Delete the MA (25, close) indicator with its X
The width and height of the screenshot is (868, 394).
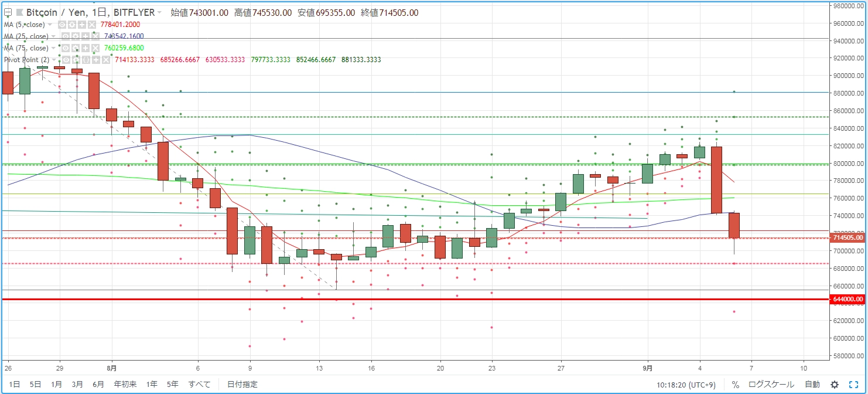tap(95, 36)
